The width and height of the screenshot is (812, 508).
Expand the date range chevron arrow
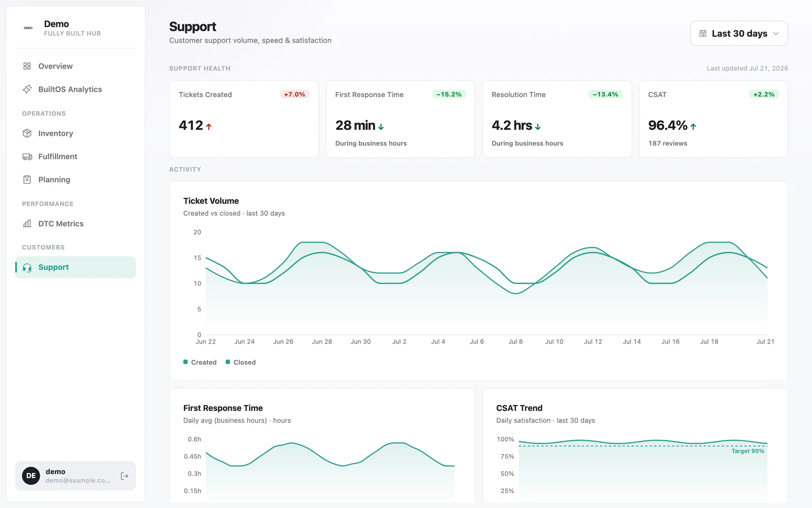(776, 33)
